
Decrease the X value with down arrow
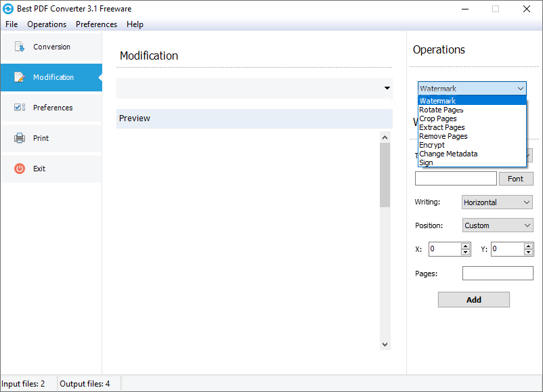[465, 252]
